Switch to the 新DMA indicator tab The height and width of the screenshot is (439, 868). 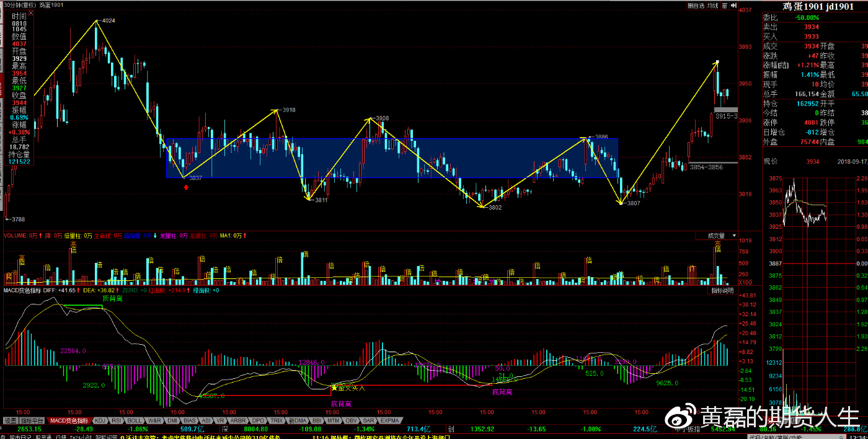[x=298, y=420]
